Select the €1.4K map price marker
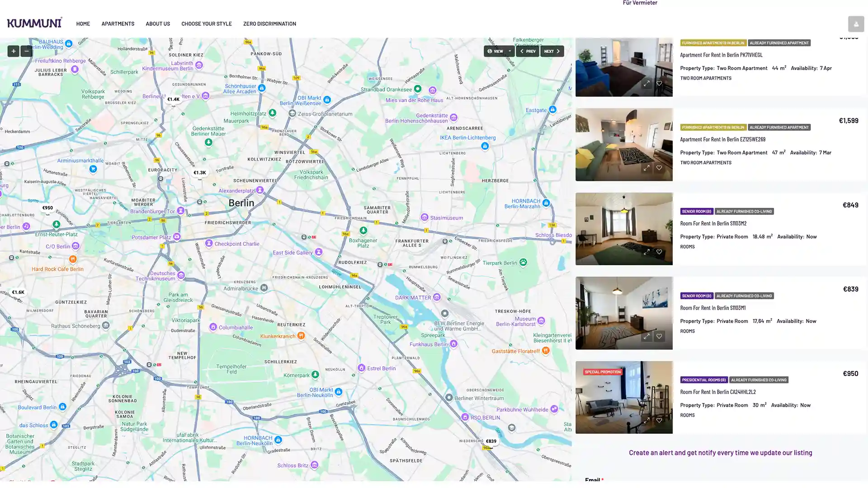868x488 pixels. tap(173, 100)
